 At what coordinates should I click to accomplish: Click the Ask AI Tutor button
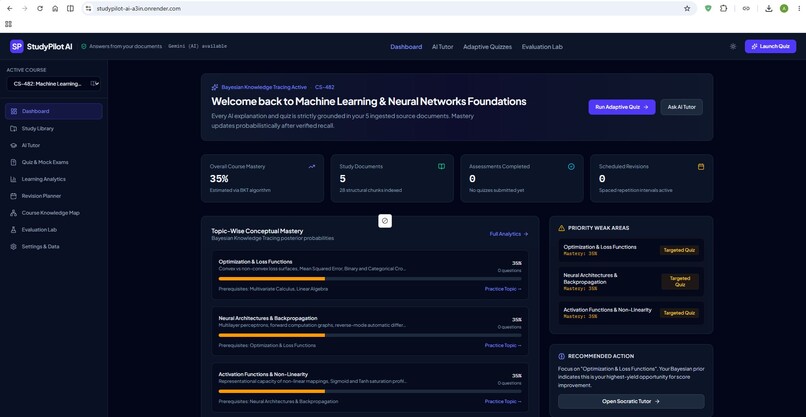(681, 107)
